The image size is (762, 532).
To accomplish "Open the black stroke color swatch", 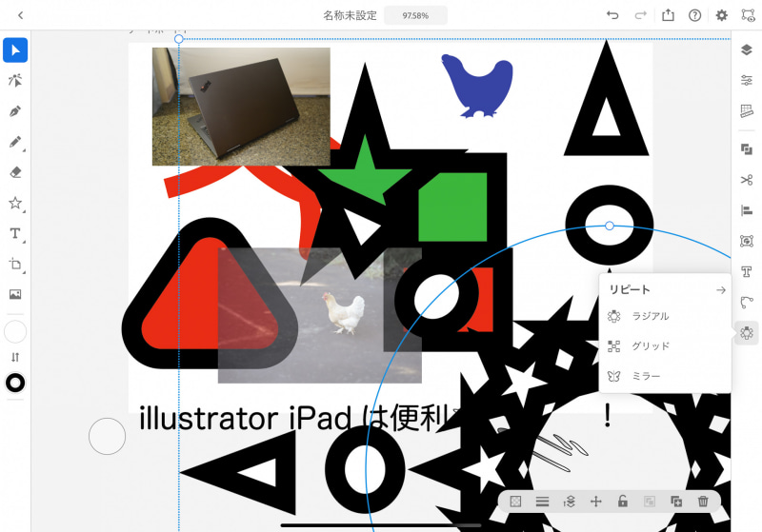I will click(x=15, y=383).
